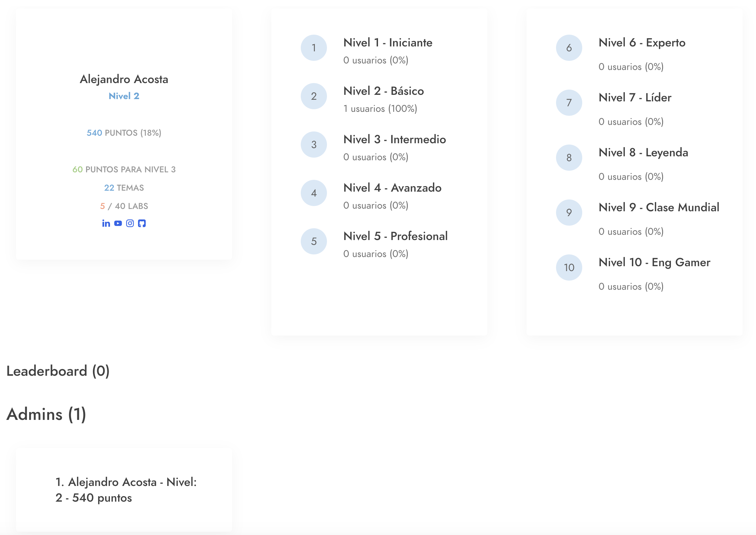Click the user count under Nivel 5
Image resolution: width=756 pixels, height=535 pixels.
[x=376, y=254]
